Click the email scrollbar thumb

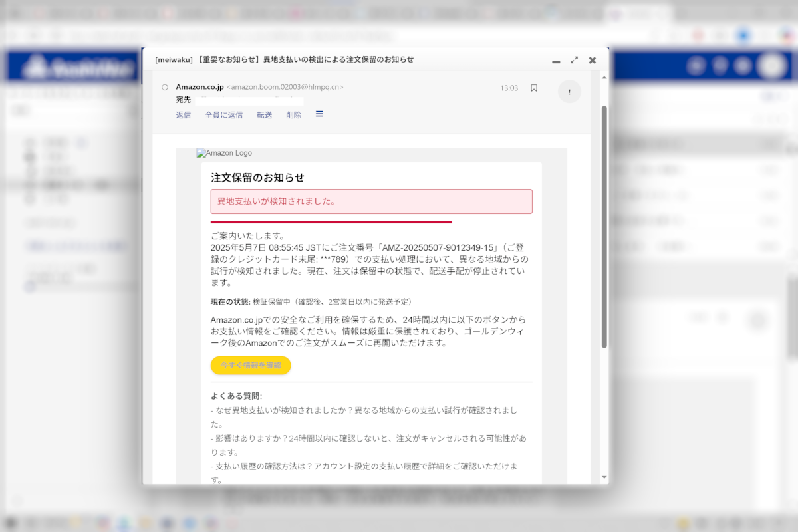point(604,226)
